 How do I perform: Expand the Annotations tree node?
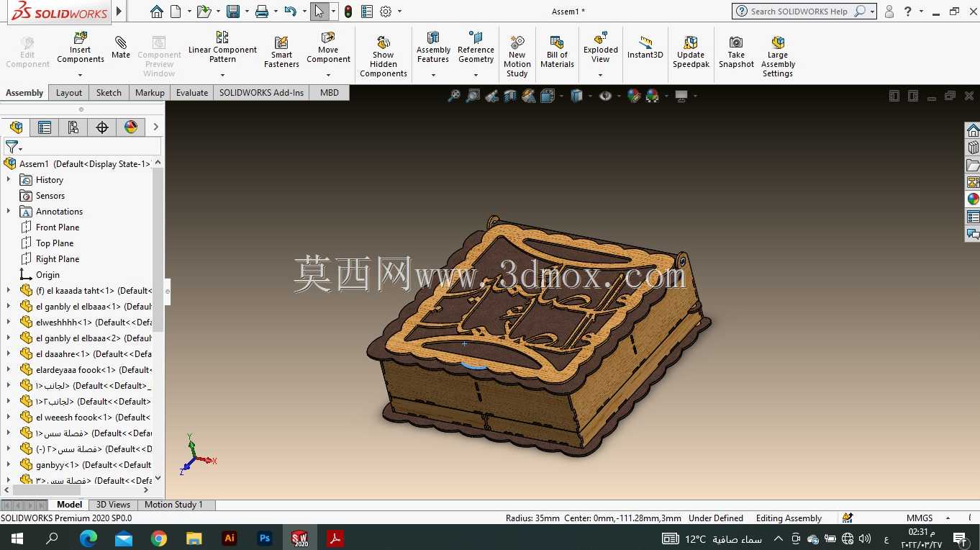click(x=9, y=212)
